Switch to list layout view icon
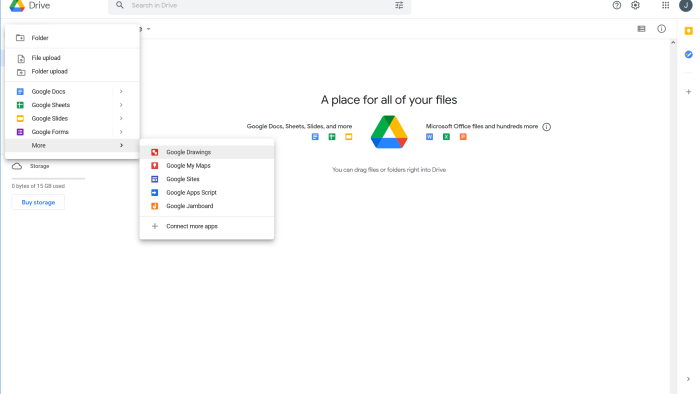 click(642, 29)
